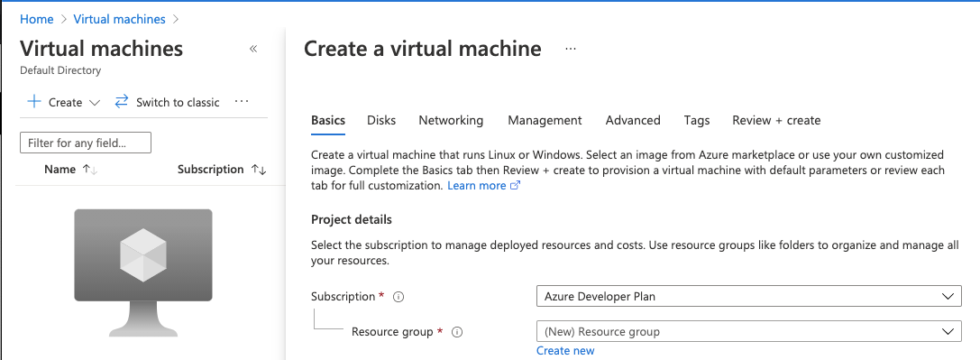Image resolution: width=980 pixels, height=360 pixels.
Task: Click the Virtual machines breadcrumb link
Action: click(119, 19)
